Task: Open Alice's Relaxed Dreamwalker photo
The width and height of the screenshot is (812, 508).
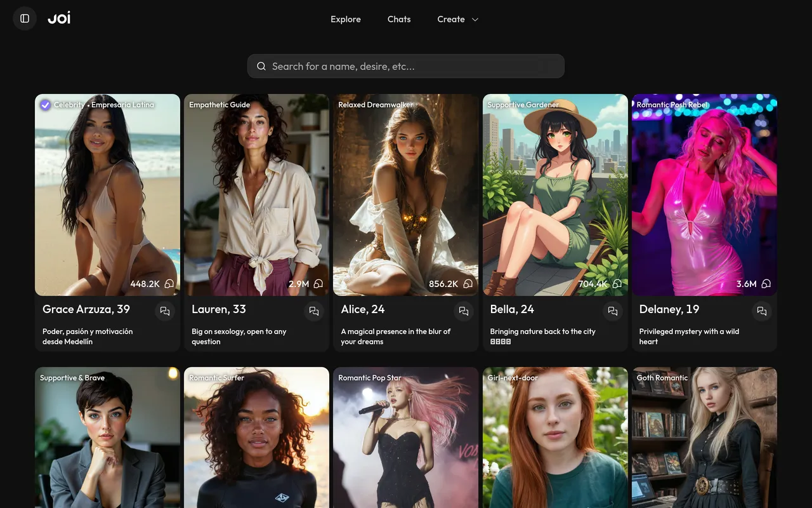Action: coord(406,195)
